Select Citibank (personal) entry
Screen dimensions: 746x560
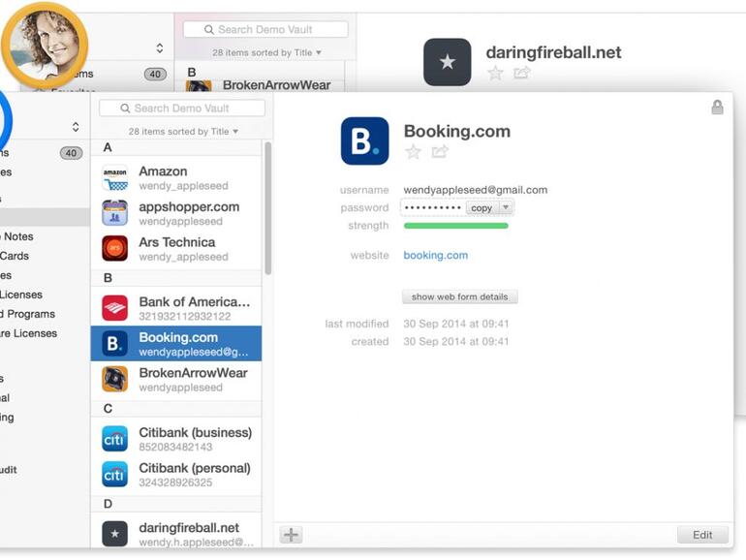point(176,475)
